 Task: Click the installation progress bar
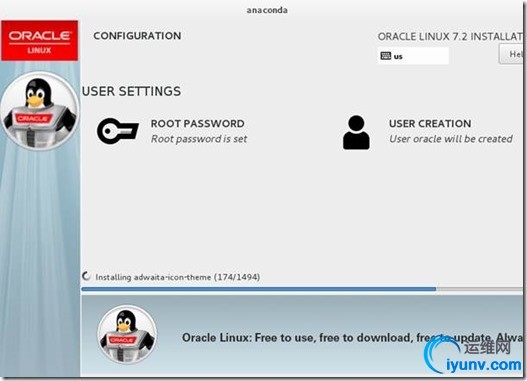click(x=301, y=289)
